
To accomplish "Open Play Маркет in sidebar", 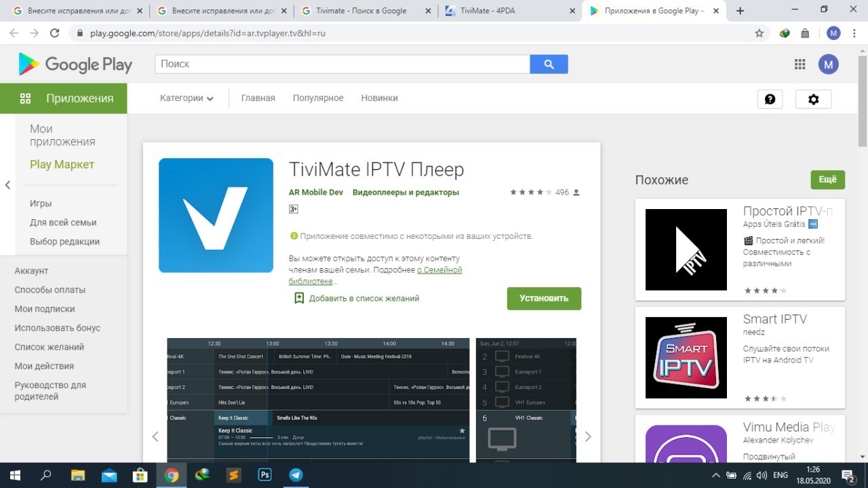I will pos(62,164).
